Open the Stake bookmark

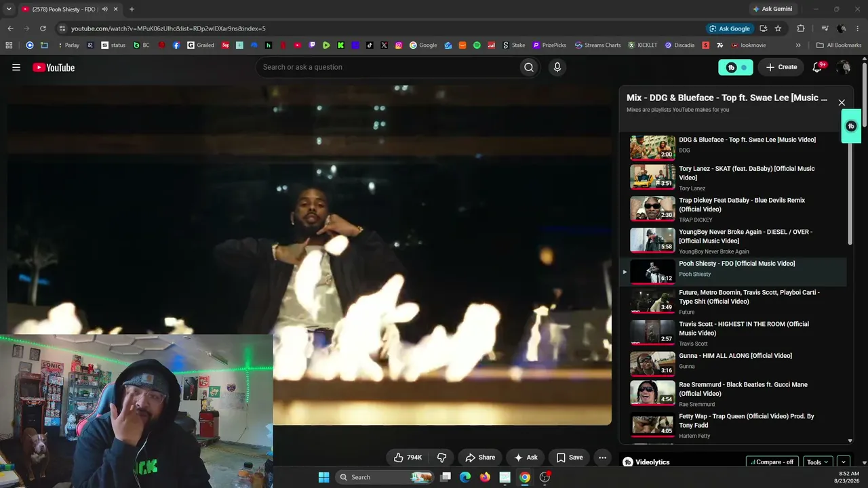coord(513,45)
